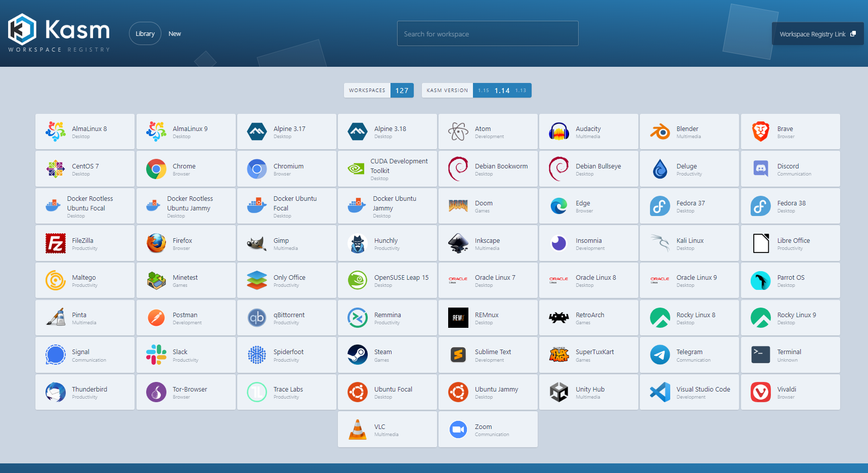Click the Edge browser icon
Screen dimensions: 868x473
(x=559, y=206)
